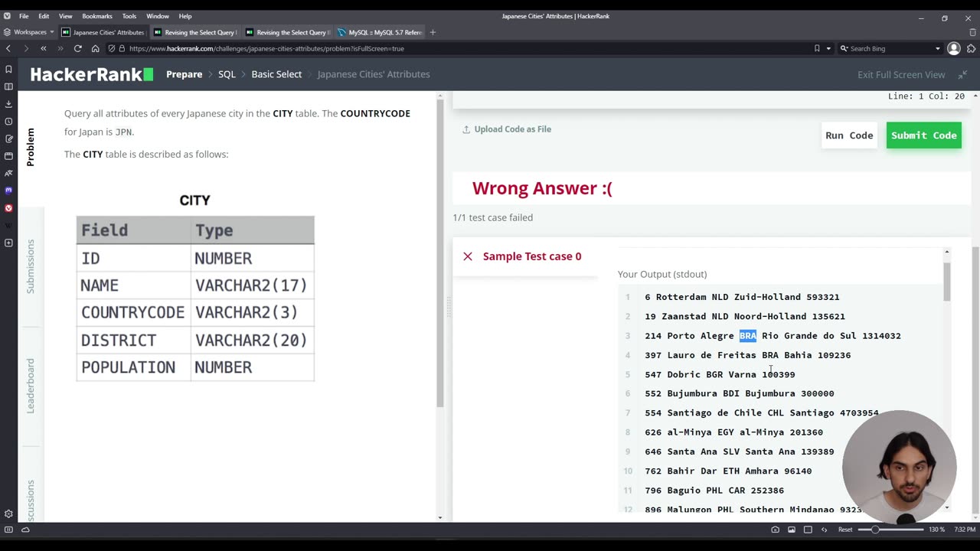Switch to MySQL 5.7 Reference tab

pyautogui.click(x=381, y=32)
